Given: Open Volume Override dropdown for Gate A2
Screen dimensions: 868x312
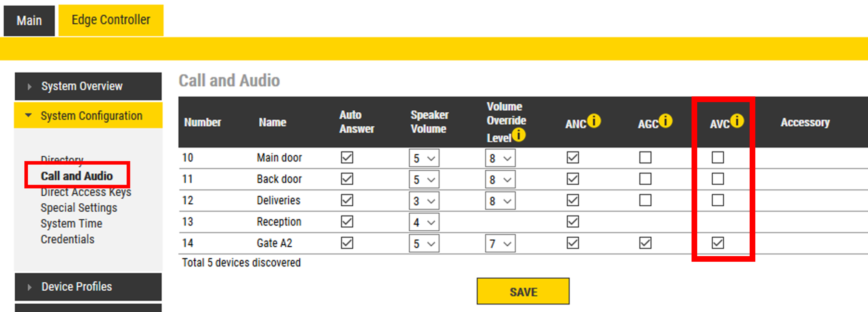Looking at the screenshot, I should point(500,243).
